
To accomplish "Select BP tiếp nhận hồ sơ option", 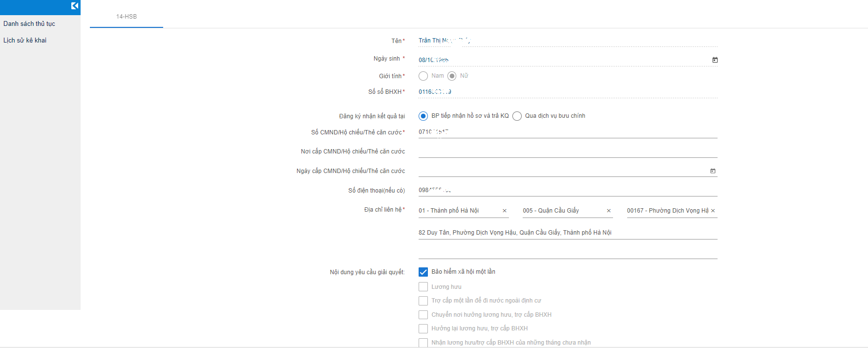I will pos(423,116).
